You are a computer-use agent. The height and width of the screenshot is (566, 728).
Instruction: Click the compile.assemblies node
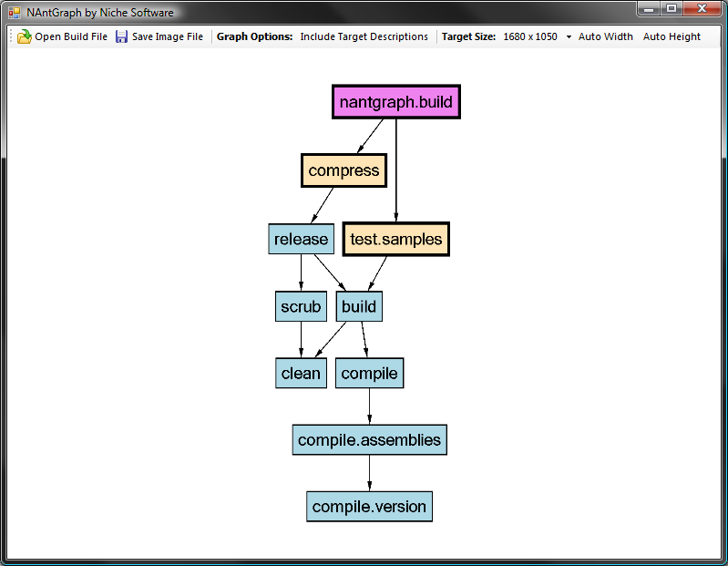click(x=370, y=439)
